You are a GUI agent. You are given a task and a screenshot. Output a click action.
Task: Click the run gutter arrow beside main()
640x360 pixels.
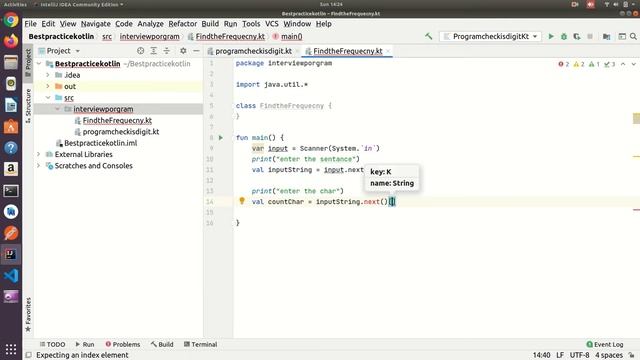[221, 138]
